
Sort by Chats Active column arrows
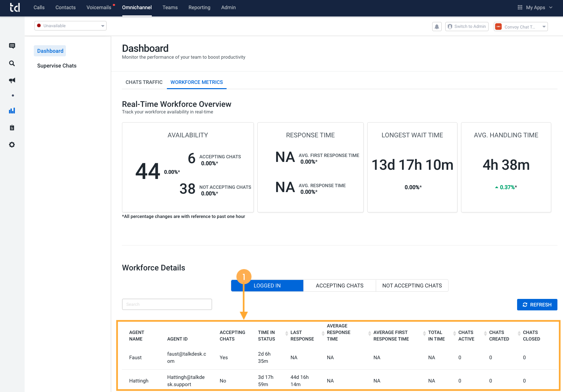tap(455, 333)
